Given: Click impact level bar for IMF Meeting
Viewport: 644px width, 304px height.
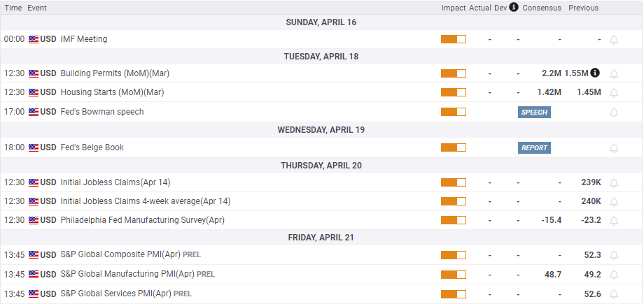Looking at the screenshot, I should click(453, 39).
